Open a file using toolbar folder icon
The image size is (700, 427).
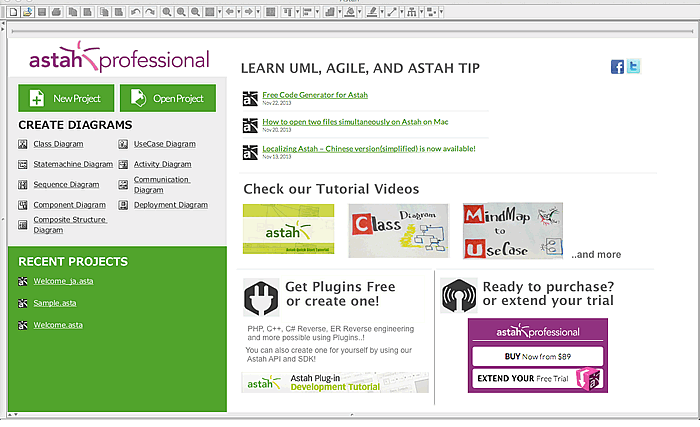pyautogui.click(x=28, y=12)
